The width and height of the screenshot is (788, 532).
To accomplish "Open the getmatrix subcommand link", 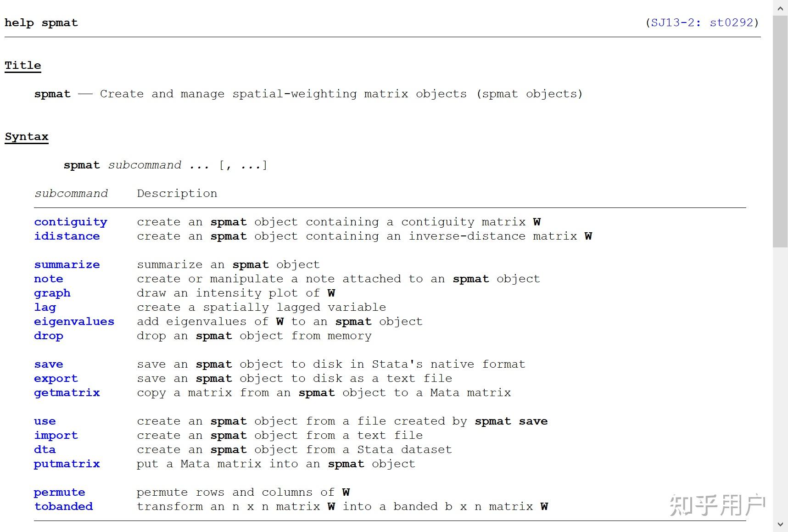I will click(67, 393).
